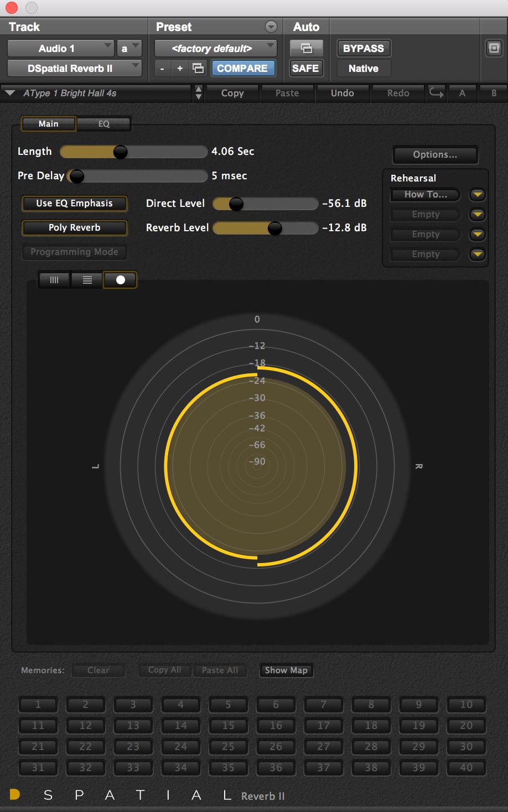
Task: Toggle Poly Reverb mode
Action: 74,228
